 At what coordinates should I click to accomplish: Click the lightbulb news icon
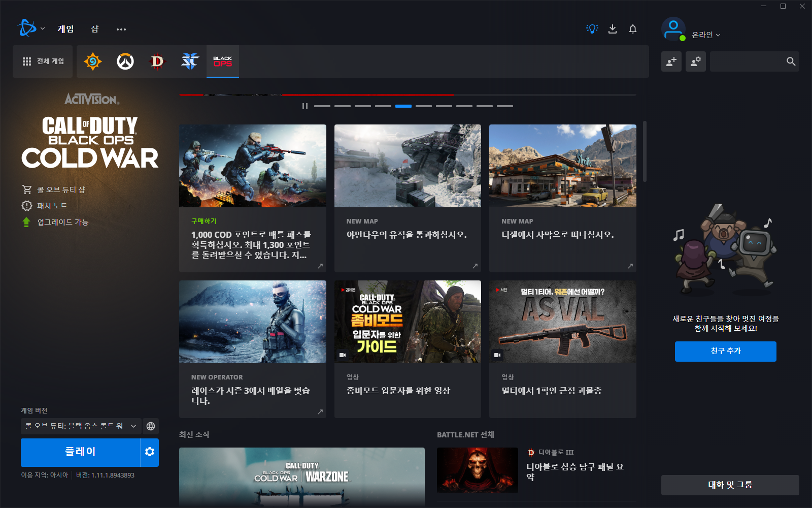[x=592, y=29]
